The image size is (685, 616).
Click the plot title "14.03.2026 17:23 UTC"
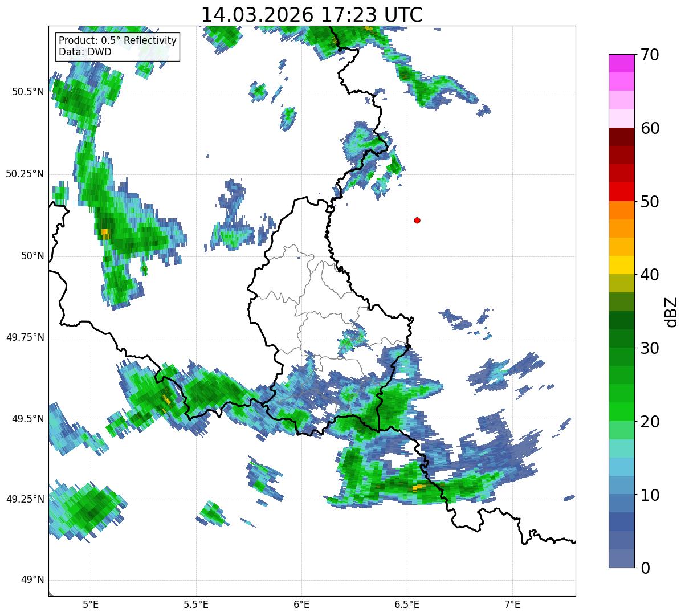312,15
